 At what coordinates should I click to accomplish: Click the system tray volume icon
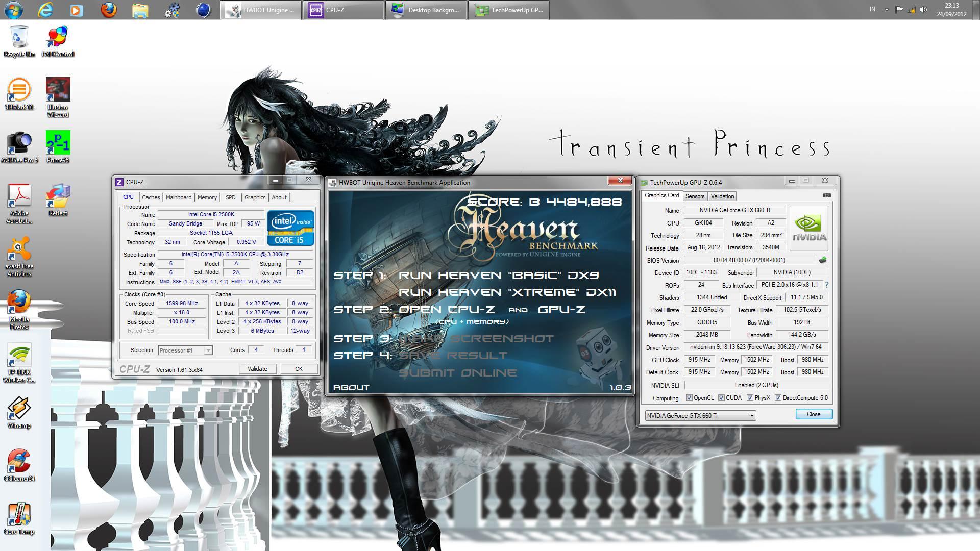923,10
